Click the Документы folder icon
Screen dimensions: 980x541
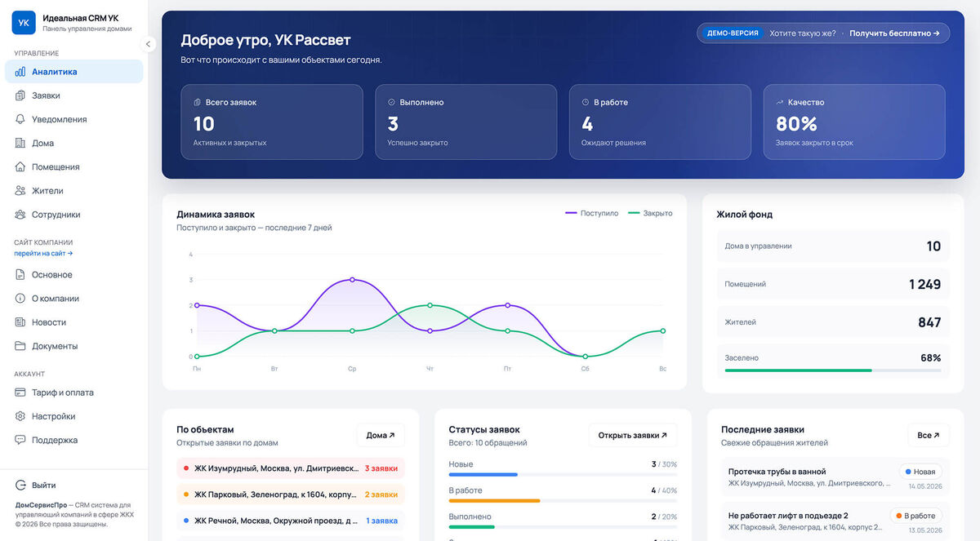coord(20,346)
